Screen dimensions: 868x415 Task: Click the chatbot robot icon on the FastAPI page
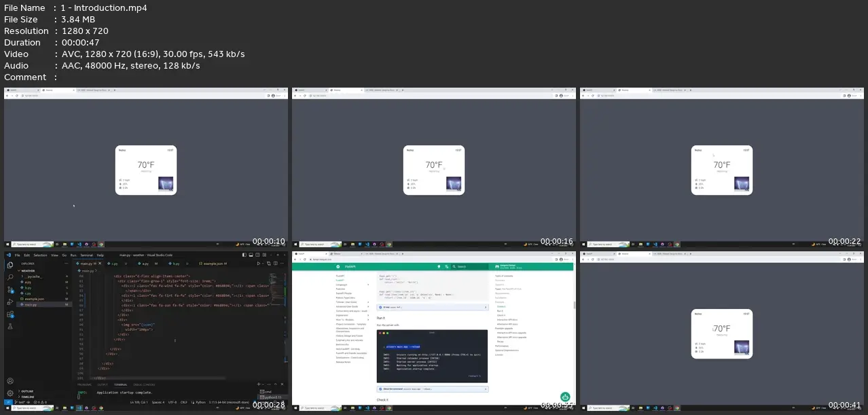tap(565, 397)
